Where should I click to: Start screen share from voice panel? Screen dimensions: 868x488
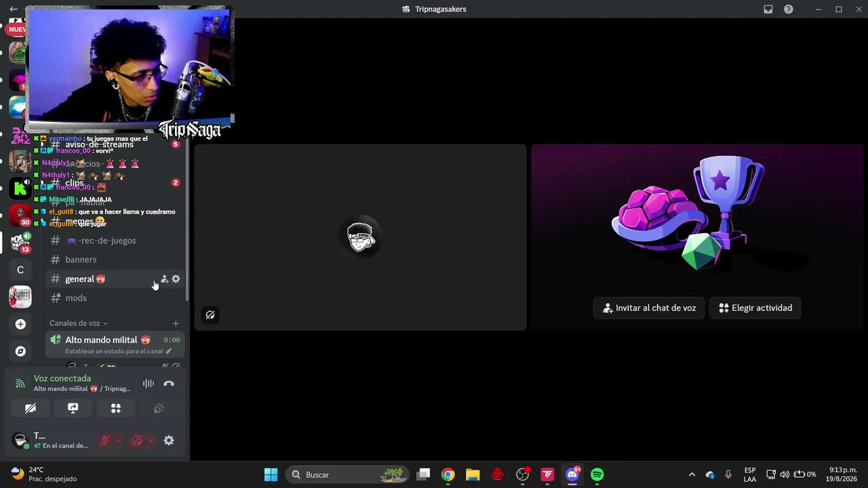[x=73, y=408]
